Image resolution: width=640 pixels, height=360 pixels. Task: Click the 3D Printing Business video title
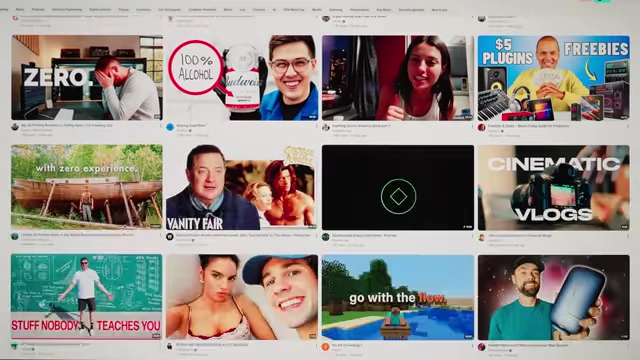67,125
